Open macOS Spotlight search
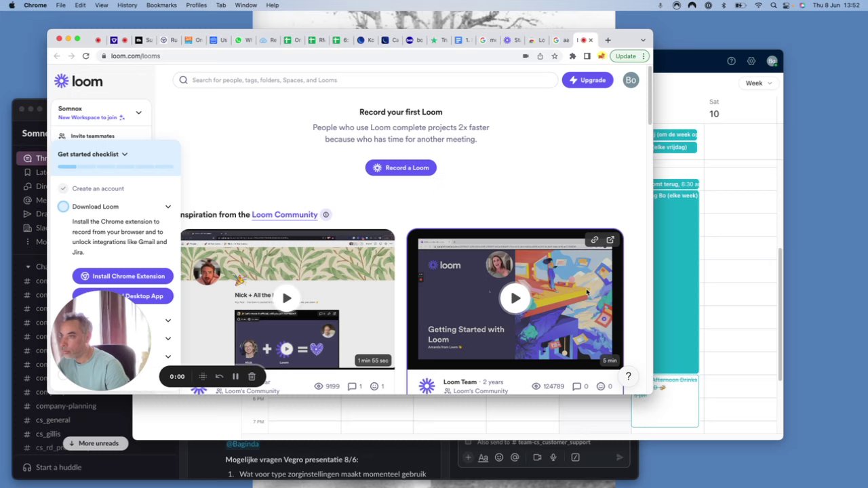Screen dimensions: 868x488 [774, 5]
